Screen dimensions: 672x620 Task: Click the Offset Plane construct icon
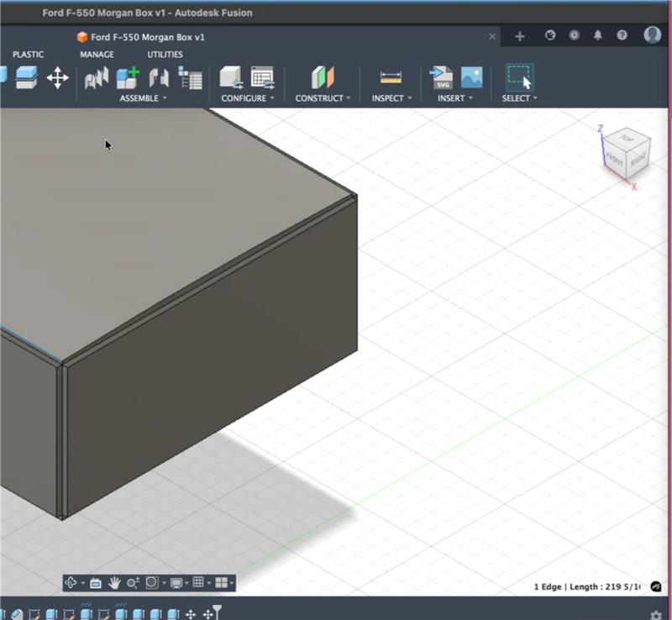tap(323, 77)
